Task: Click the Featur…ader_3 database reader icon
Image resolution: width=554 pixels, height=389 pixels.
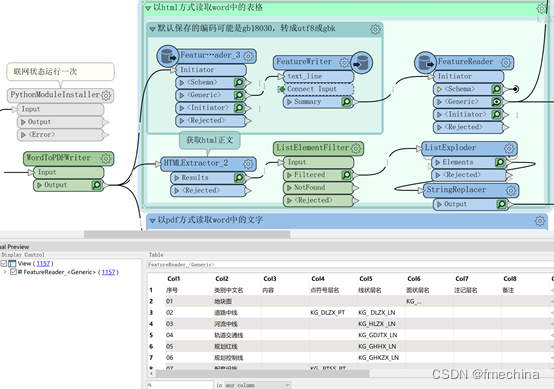Action: point(168,56)
